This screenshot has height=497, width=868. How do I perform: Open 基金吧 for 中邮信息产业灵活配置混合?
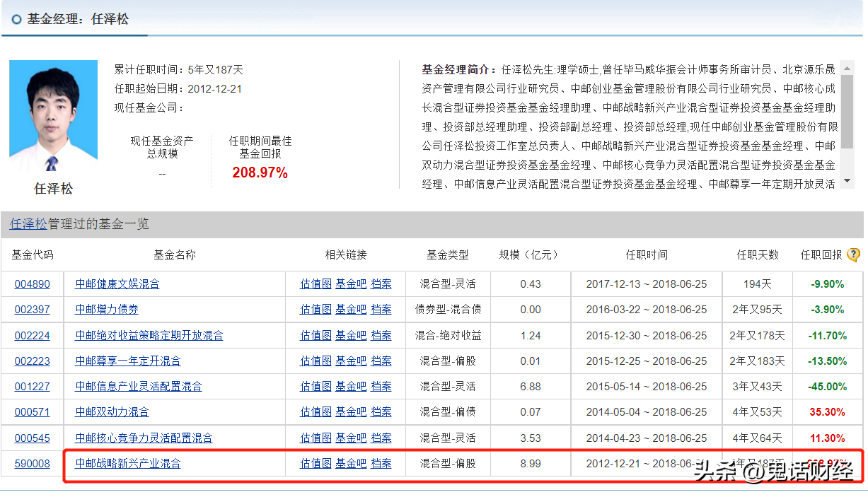(x=351, y=387)
